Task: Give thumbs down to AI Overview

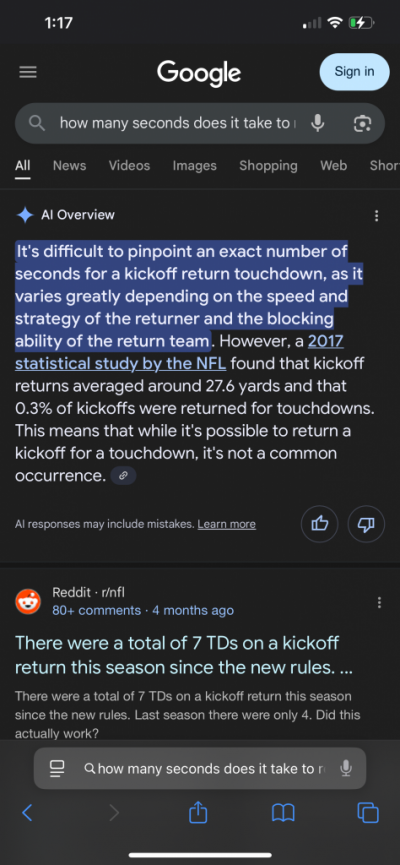Action: click(366, 524)
